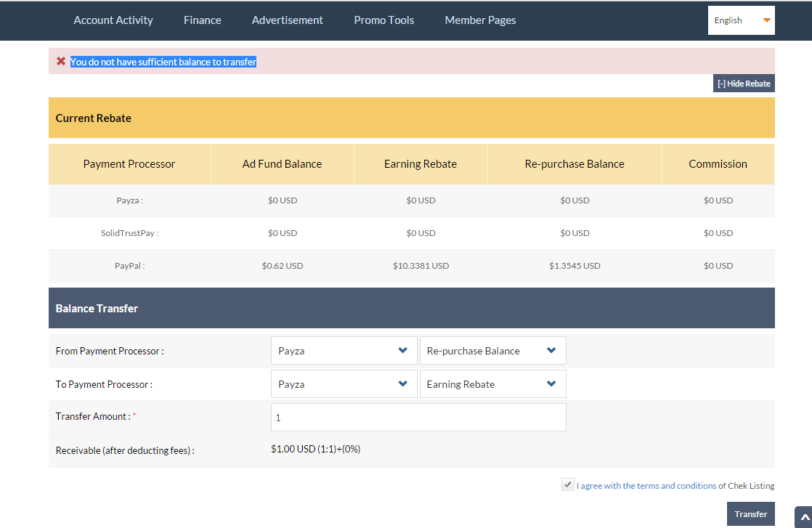Click the orange language dropdown arrow
The height and width of the screenshot is (528, 812).
pos(766,20)
